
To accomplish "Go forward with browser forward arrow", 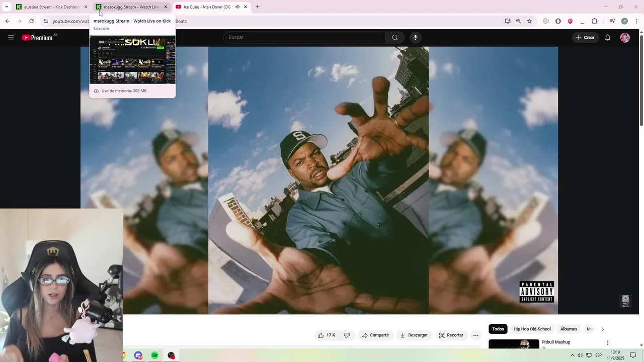I will pos(19,21).
